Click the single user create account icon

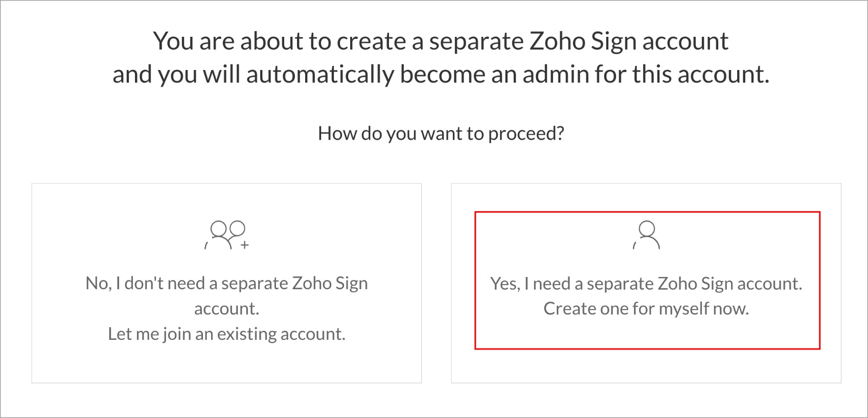click(647, 235)
